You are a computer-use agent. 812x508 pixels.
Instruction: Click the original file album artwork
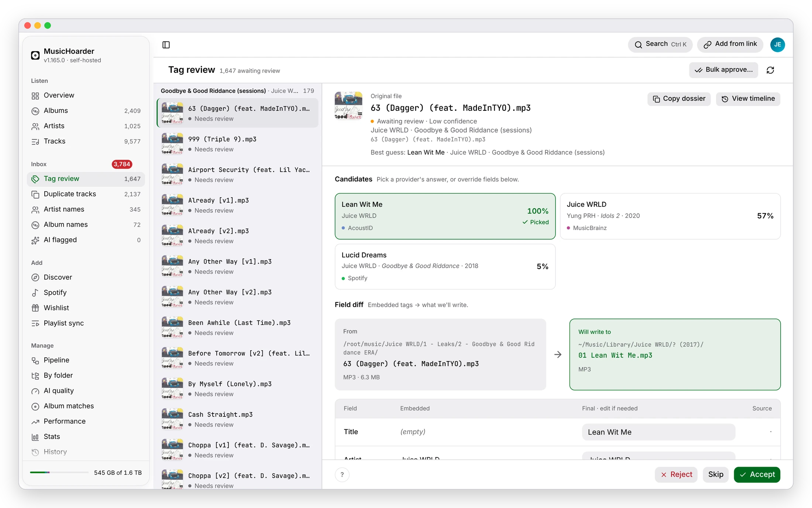tap(348, 106)
